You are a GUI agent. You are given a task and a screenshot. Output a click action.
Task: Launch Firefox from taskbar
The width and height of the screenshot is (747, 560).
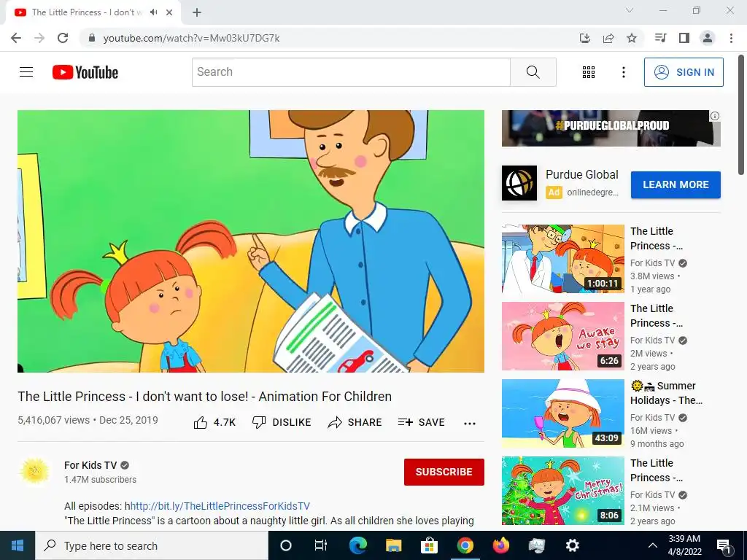pos(500,545)
